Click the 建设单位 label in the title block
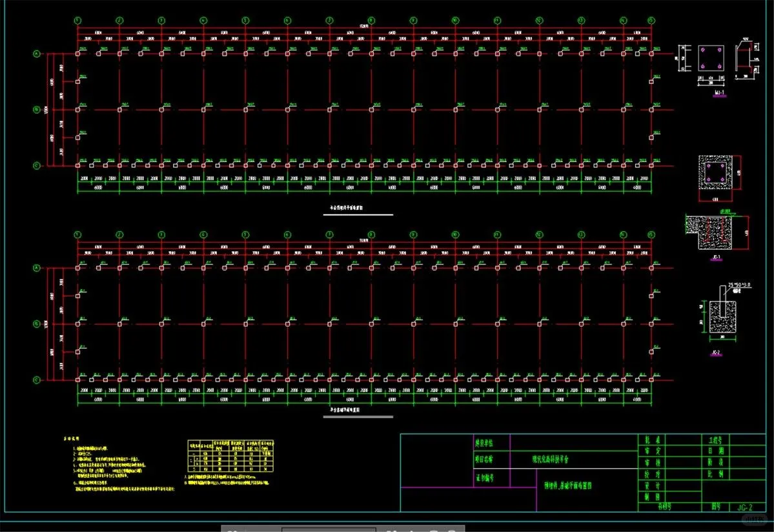The image size is (774, 532). click(x=484, y=443)
